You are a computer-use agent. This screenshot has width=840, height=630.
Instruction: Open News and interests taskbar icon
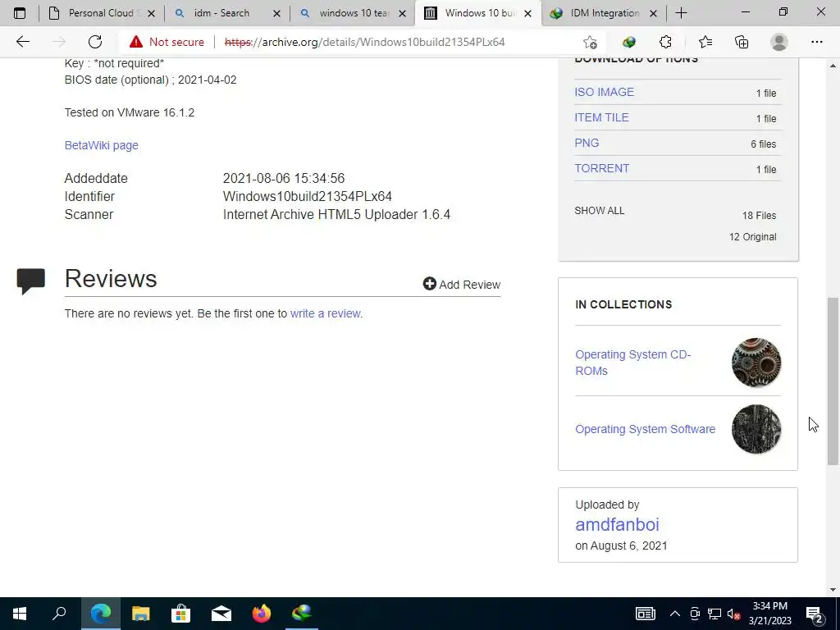tap(645, 614)
